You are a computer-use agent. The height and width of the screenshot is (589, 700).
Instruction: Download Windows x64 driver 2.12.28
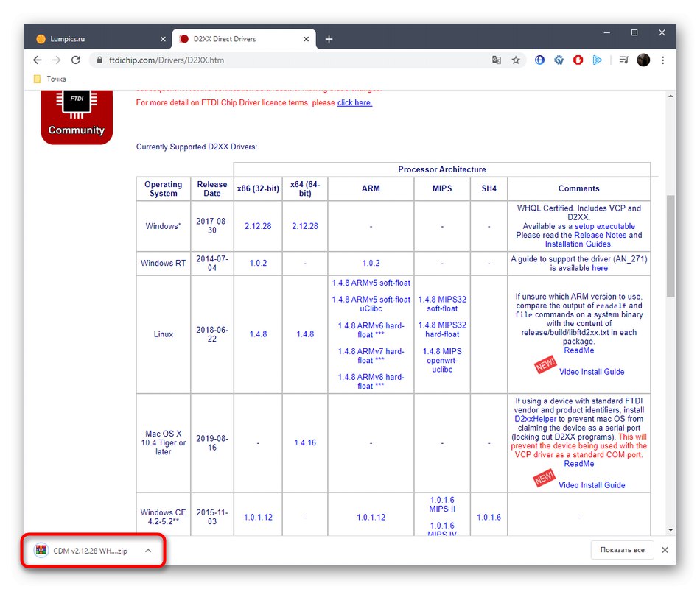click(305, 226)
